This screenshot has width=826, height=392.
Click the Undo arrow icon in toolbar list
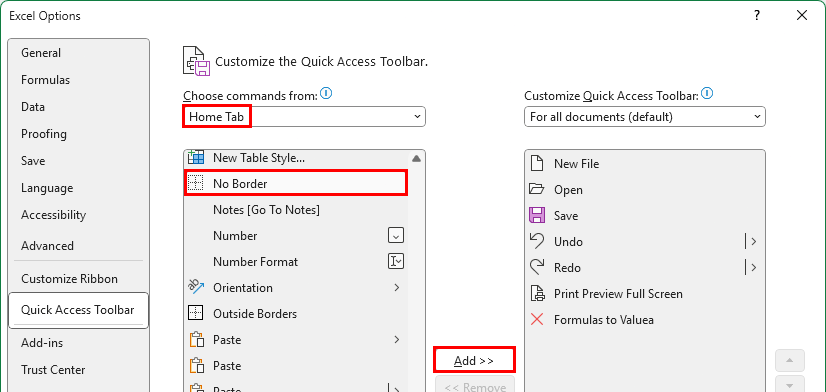coord(537,241)
